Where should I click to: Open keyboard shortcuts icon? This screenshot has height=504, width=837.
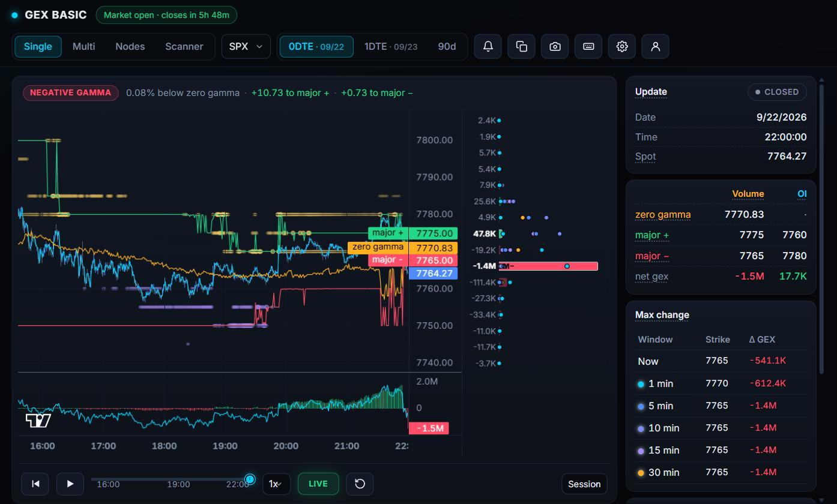coord(588,46)
